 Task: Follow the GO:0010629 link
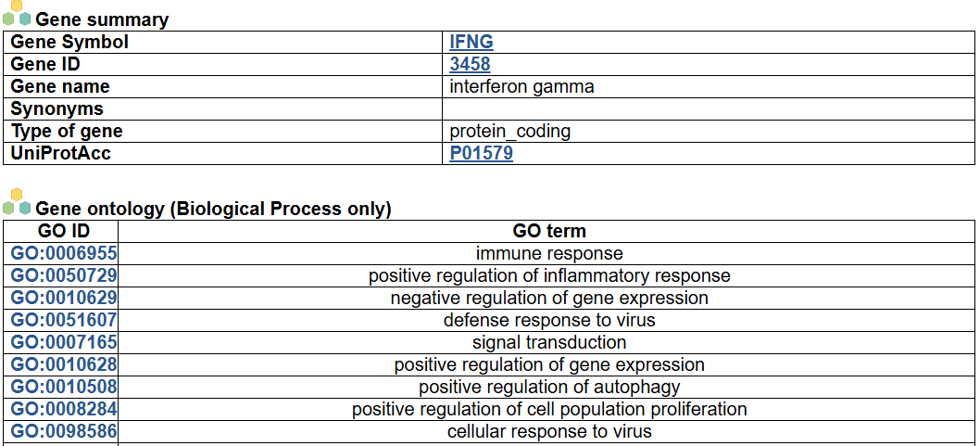click(64, 298)
